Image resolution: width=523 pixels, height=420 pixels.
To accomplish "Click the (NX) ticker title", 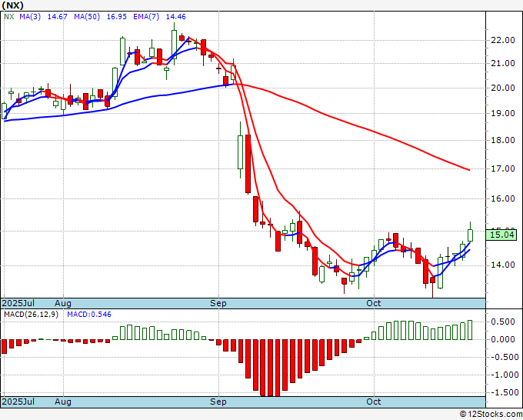I will [13, 5].
